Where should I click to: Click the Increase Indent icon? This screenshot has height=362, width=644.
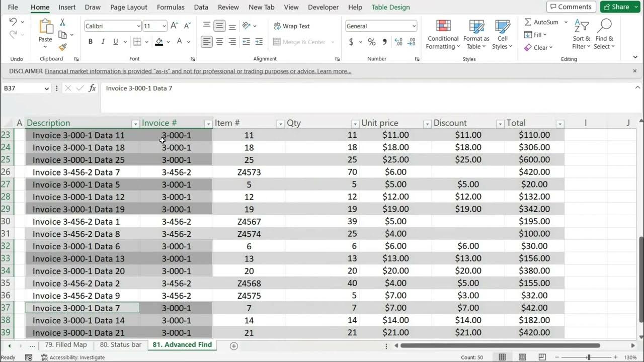(x=259, y=42)
